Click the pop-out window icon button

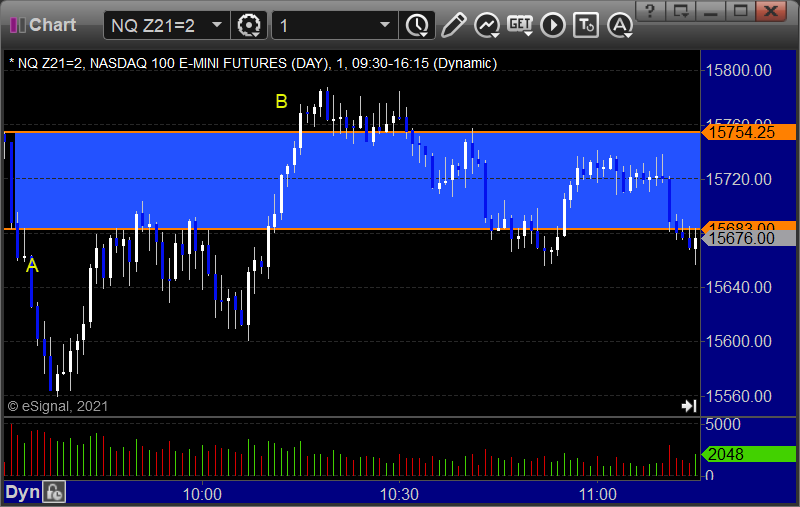pos(681,11)
